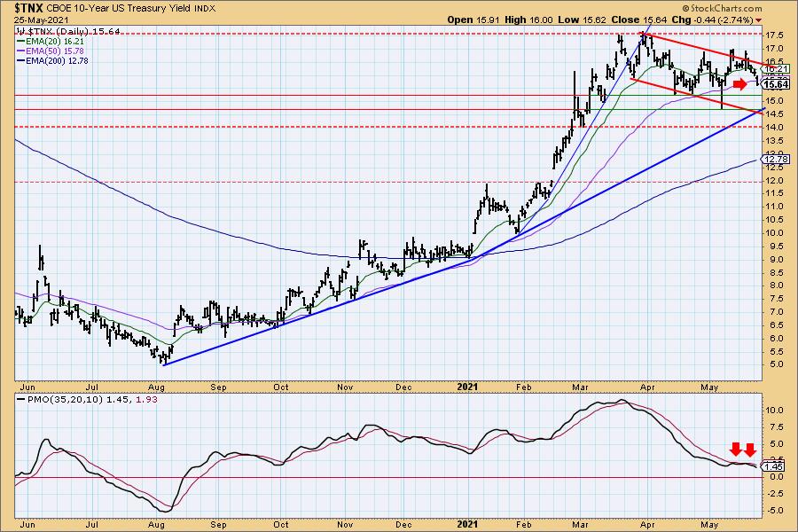
Task: Click the $TNX ticker symbol in the header
Action: [x=29, y=8]
